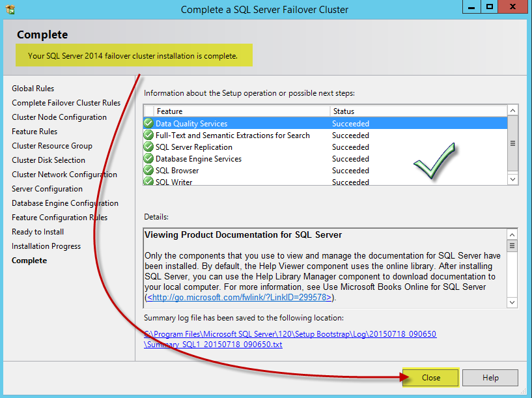Click the success icon for Full-Text and Semantic Extractions
Image resolution: width=532 pixels, height=398 pixels.
point(148,135)
